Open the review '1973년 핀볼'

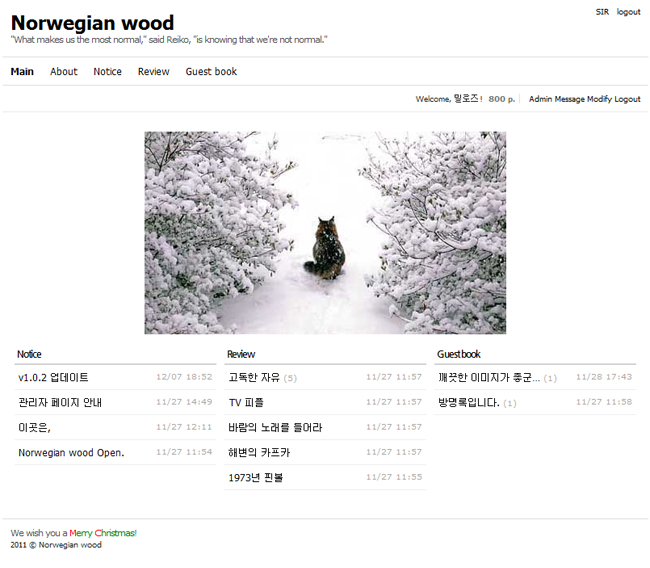point(255,478)
